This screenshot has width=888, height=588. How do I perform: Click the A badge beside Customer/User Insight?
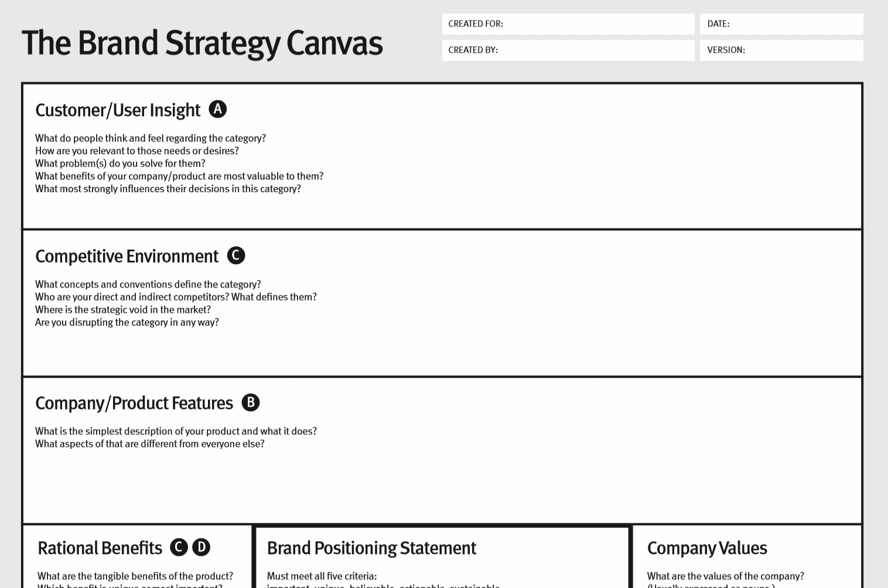click(218, 110)
